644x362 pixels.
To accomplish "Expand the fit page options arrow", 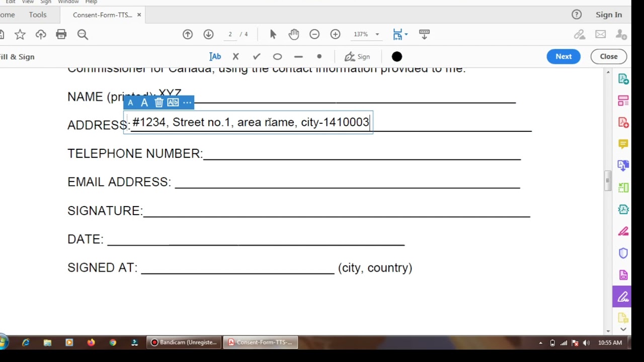I will (x=406, y=34).
